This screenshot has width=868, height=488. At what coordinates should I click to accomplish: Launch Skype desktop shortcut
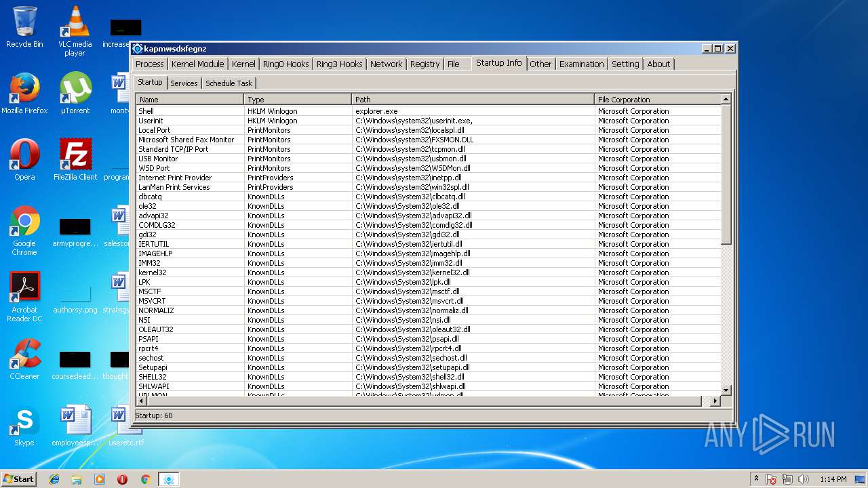point(24,425)
